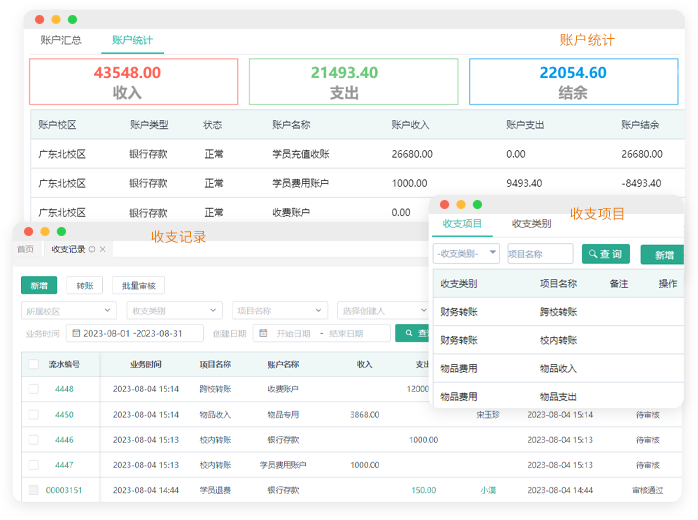Click the 支出 total card 21493.40
The image size is (698, 520).
tap(353, 82)
